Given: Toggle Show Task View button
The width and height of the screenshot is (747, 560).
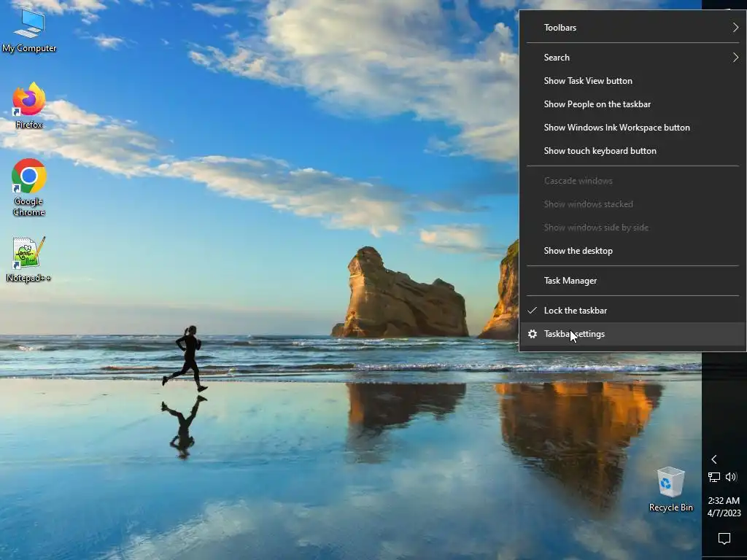Looking at the screenshot, I should click(x=632, y=81).
